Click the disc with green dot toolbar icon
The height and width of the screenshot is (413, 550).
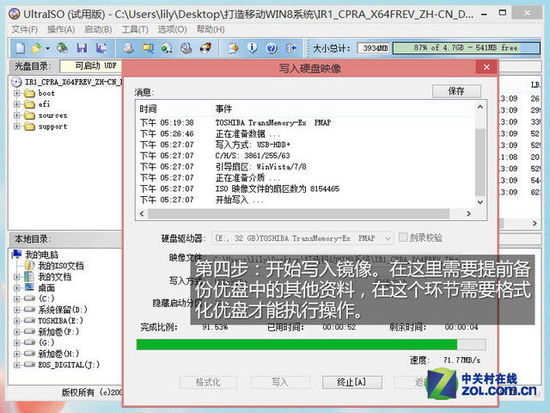click(167, 48)
